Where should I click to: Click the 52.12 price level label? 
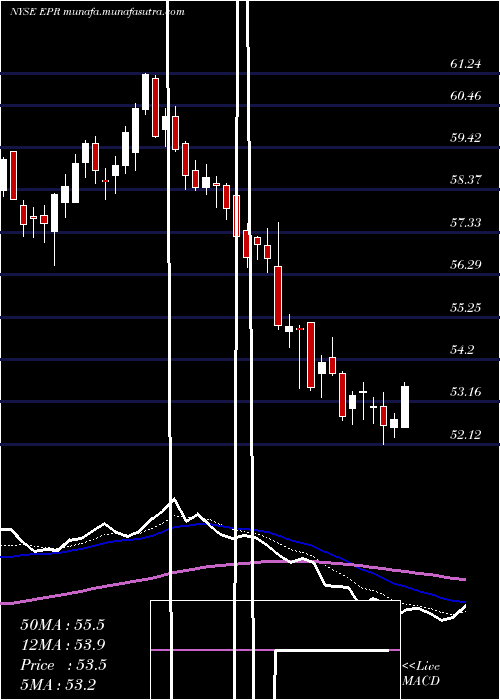[x=466, y=434]
